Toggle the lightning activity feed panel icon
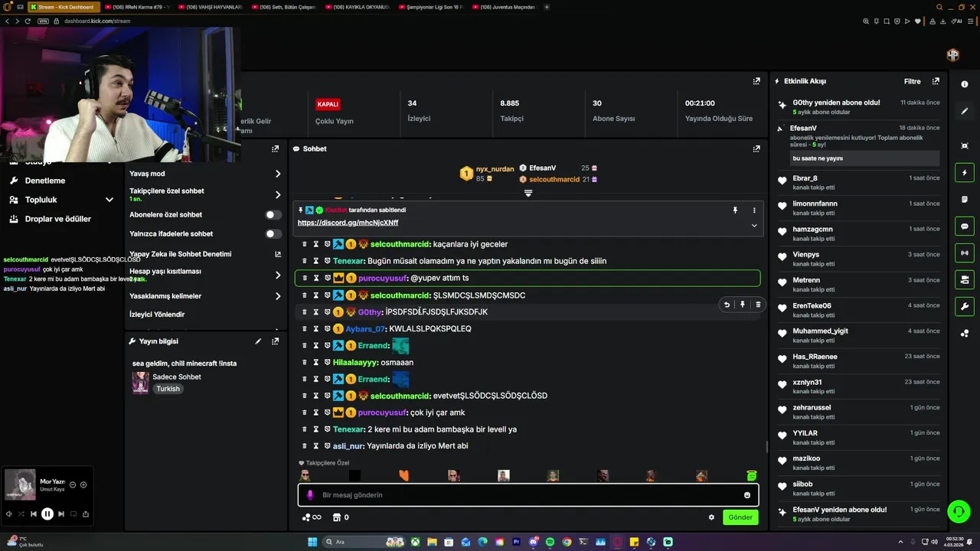Image resolution: width=980 pixels, height=551 pixels. tap(965, 172)
